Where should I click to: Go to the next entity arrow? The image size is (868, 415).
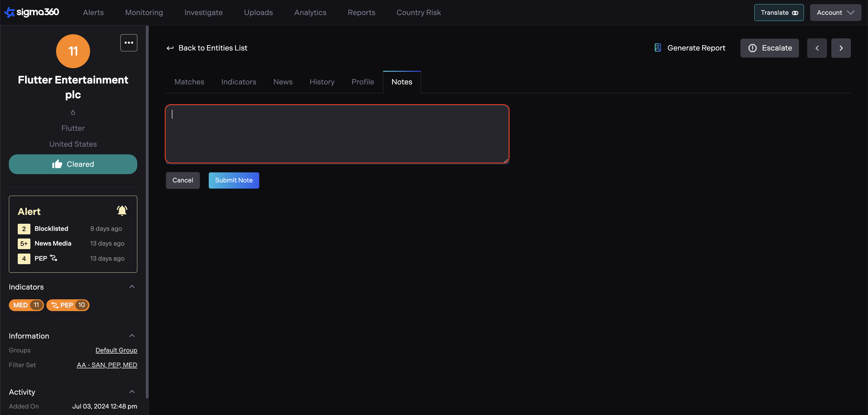coord(841,48)
